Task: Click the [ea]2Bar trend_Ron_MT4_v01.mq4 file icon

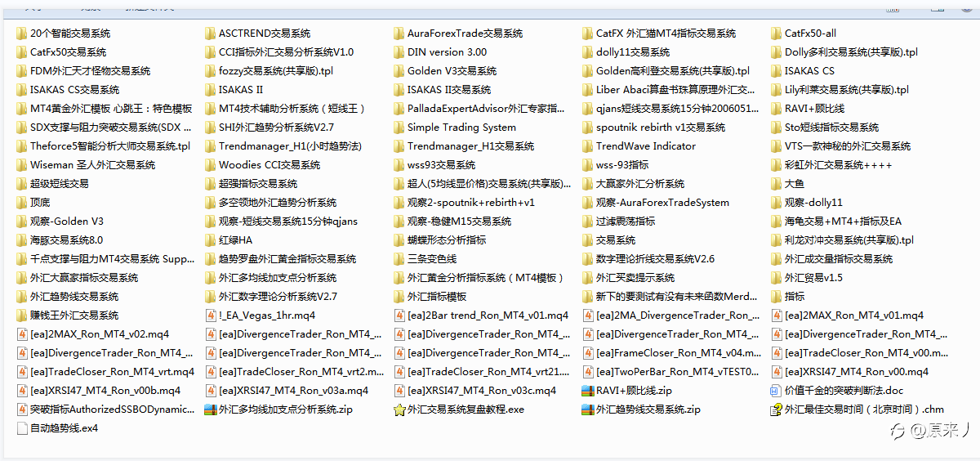Action: tap(399, 316)
